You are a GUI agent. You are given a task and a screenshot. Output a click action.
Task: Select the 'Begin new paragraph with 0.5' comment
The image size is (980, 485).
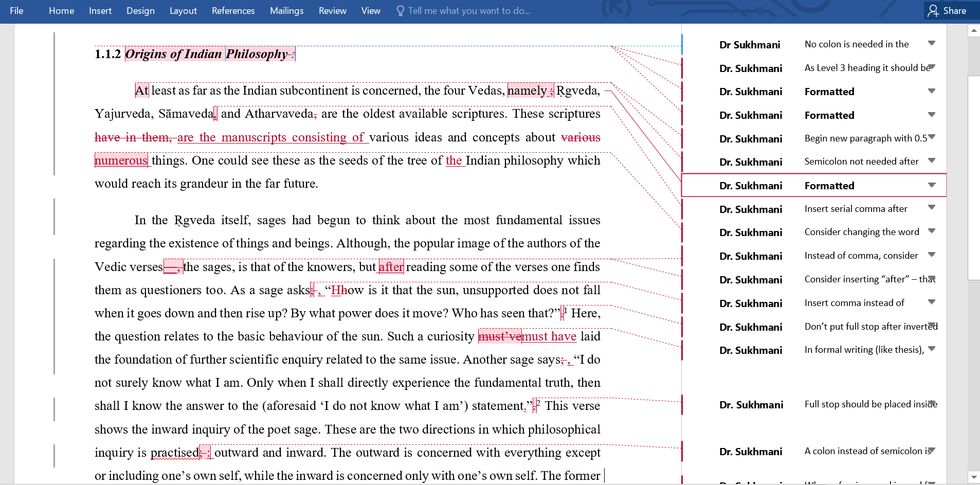click(865, 138)
